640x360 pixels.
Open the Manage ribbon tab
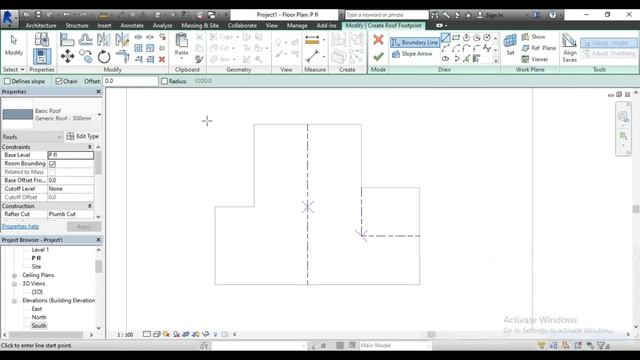tap(297, 25)
